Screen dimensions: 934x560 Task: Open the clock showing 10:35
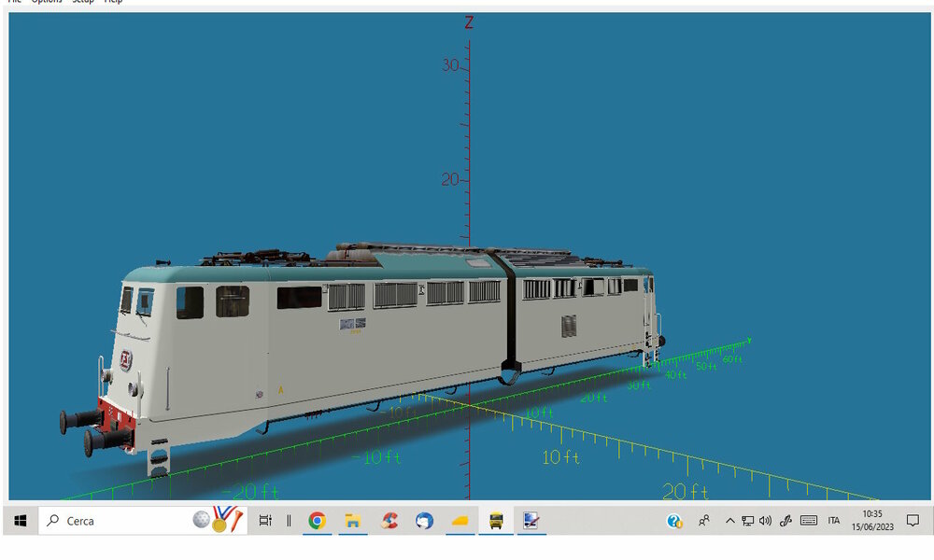[x=872, y=520]
